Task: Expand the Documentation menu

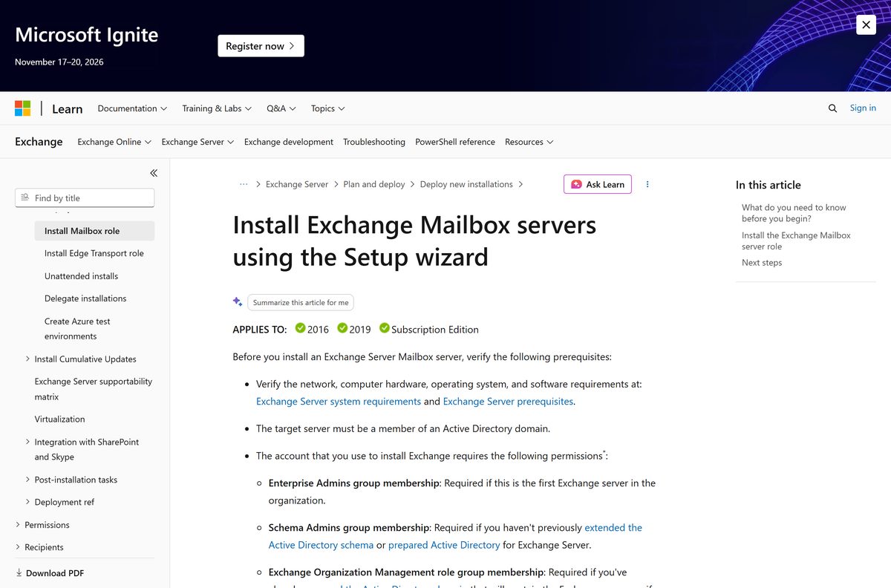Action: (132, 108)
